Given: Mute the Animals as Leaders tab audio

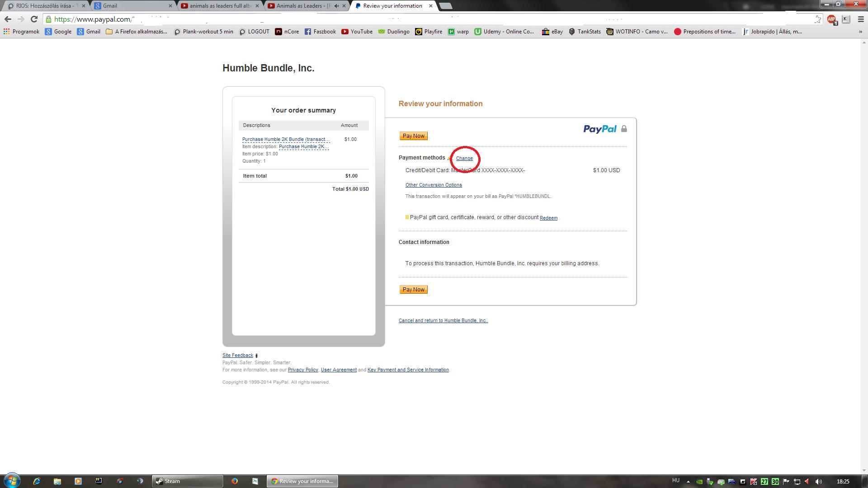Looking at the screenshot, I should [336, 6].
